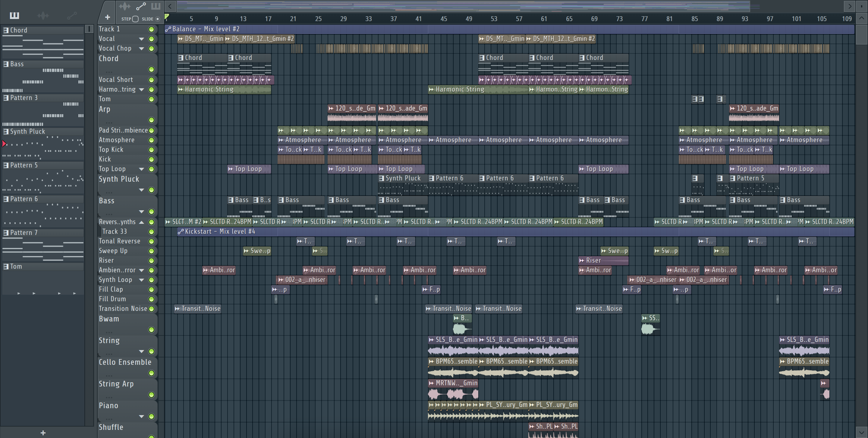Select the Sweep Up track header
Image resolution: width=868 pixels, height=438 pixels.
127,251
